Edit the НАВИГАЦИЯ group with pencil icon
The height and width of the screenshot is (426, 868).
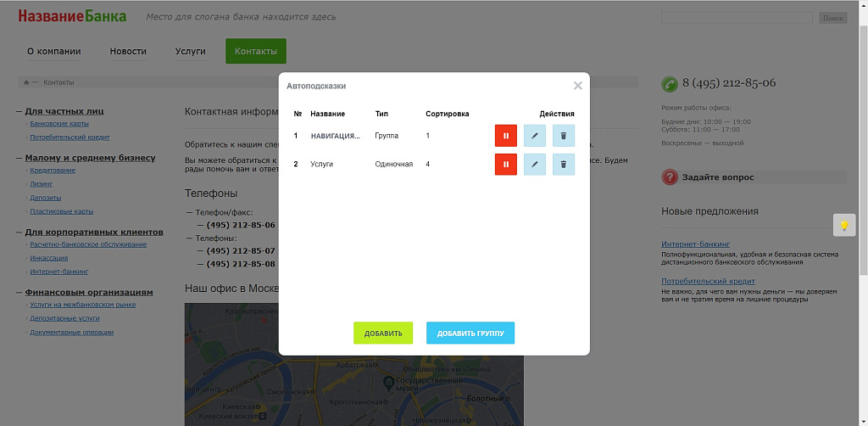pos(534,136)
